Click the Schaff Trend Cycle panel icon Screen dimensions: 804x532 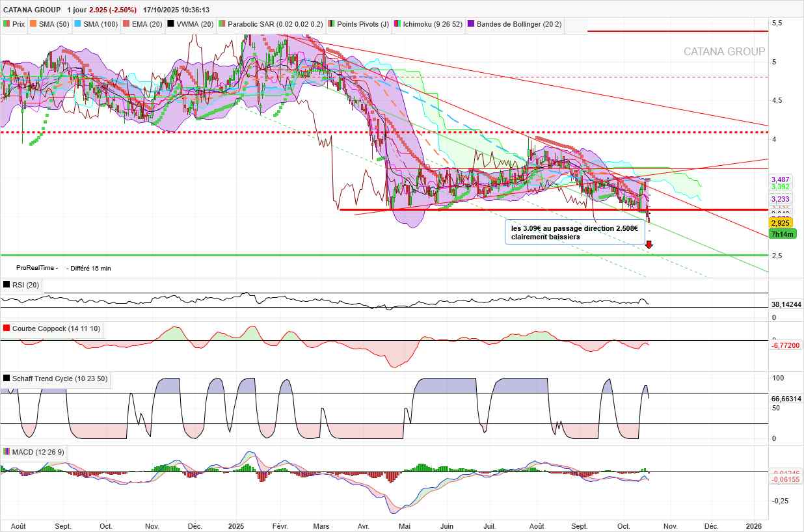[7, 379]
